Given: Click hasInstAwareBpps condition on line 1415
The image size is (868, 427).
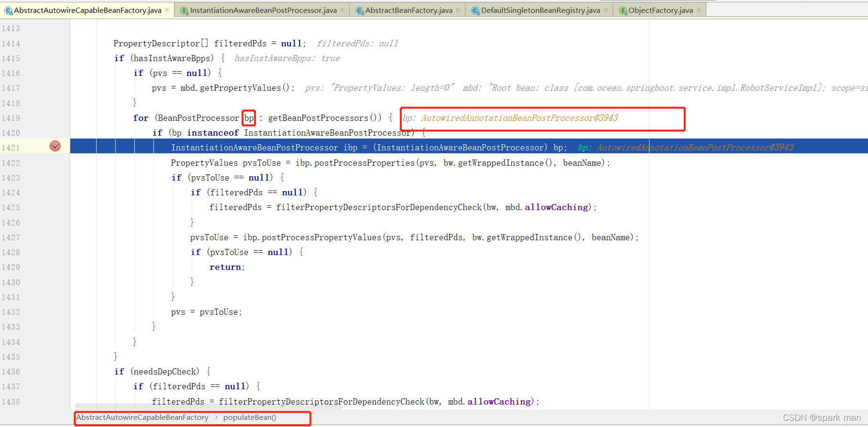Looking at the screenshot, I should point(172,58).
